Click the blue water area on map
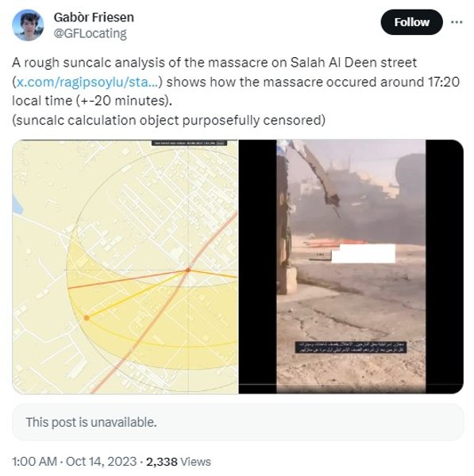Image resolution: width=474 pixels, height=476 pixels. (17, 206)
